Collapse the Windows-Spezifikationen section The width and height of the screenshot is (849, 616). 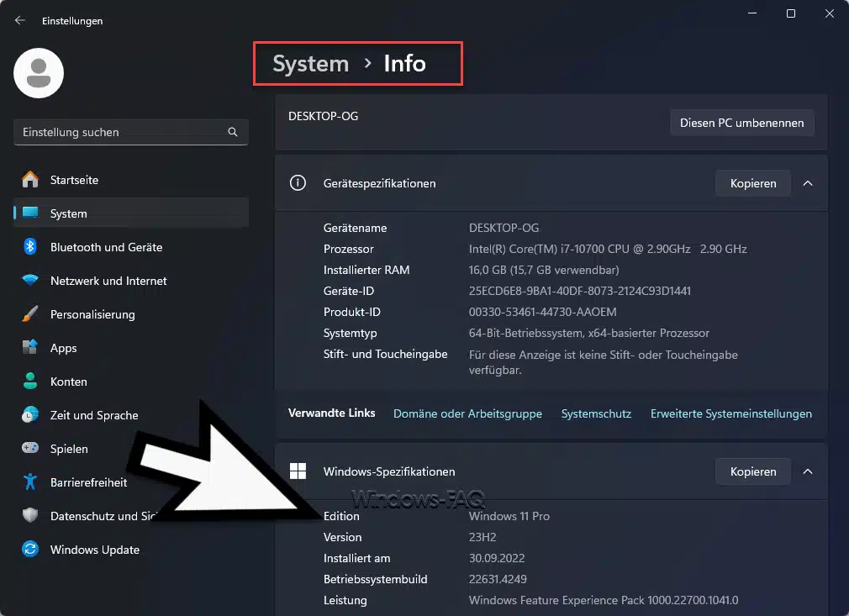click(x=807, y=471)
